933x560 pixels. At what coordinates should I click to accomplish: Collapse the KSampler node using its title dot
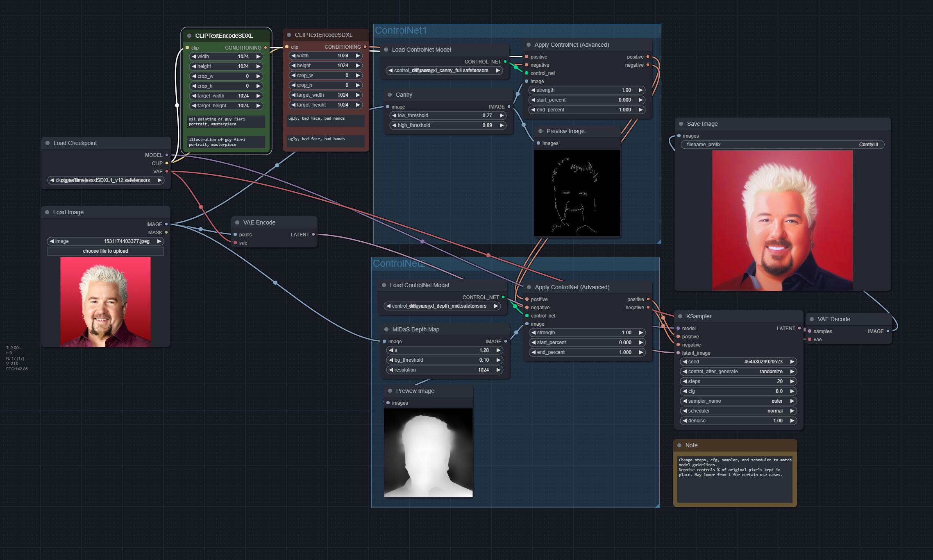pyautogui.click(x=680, y=316)
